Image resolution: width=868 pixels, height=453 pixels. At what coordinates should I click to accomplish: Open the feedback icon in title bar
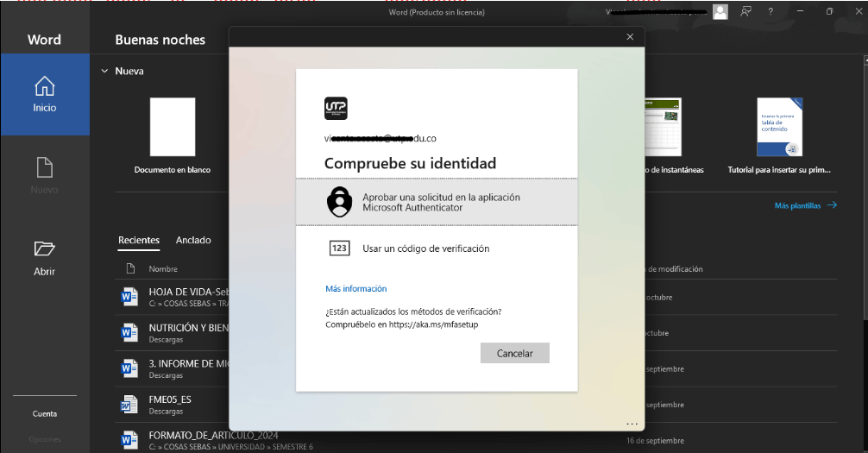pos(746,11)
